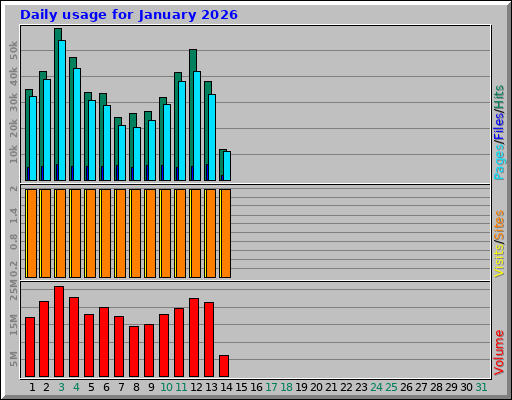The width and height of the screenshot is (512, 400).
Task: Click day 26 on the x-axis
Action: 406,387
